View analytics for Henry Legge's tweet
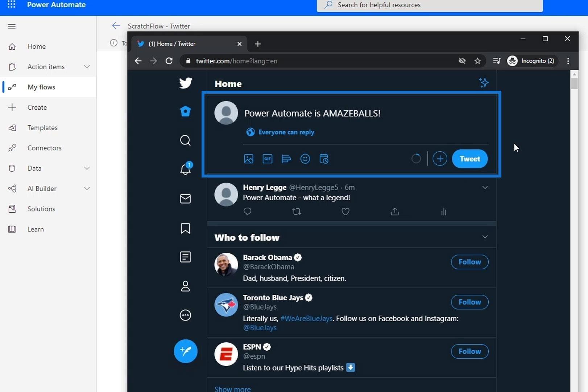588x392 pixels. coord(444,211)
